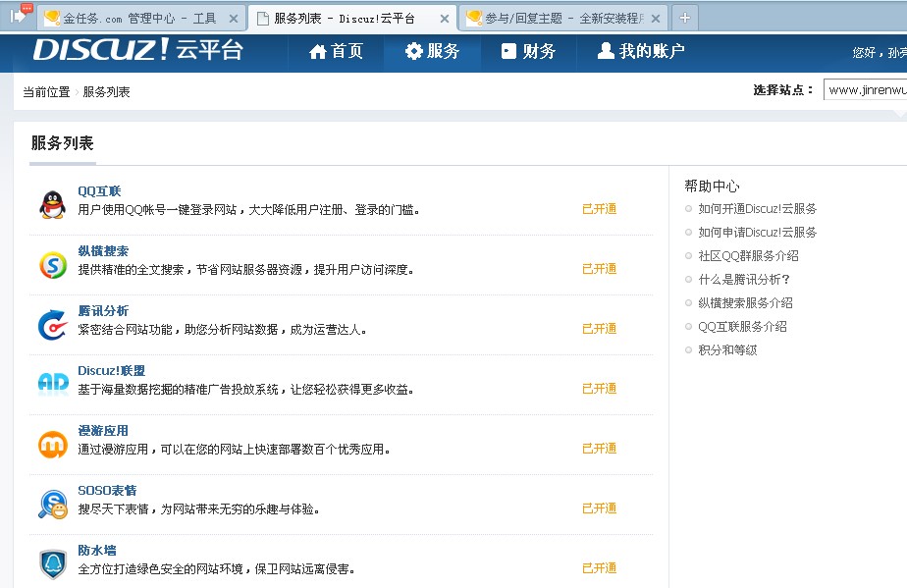Open a new browser tab with plus button

click(684, 18)
